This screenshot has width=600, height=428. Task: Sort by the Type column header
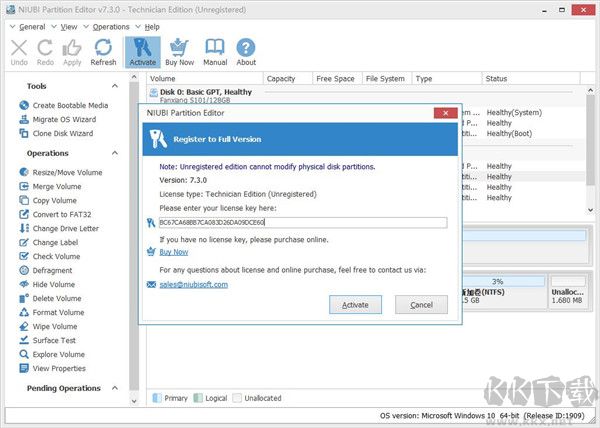447,78
